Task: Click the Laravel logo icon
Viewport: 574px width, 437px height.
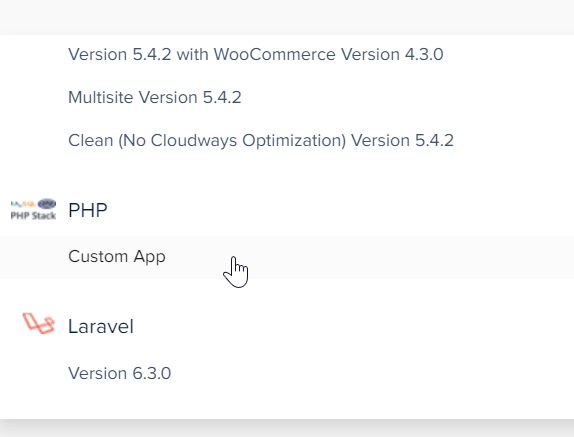Action: (x=38, y=323)
